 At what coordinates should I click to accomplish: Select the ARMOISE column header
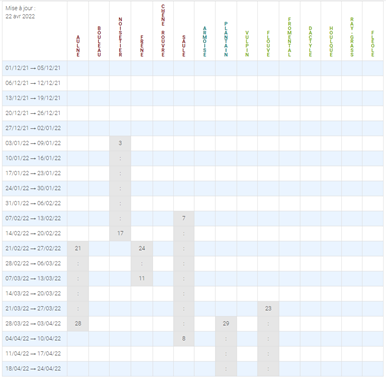point(205,42)
